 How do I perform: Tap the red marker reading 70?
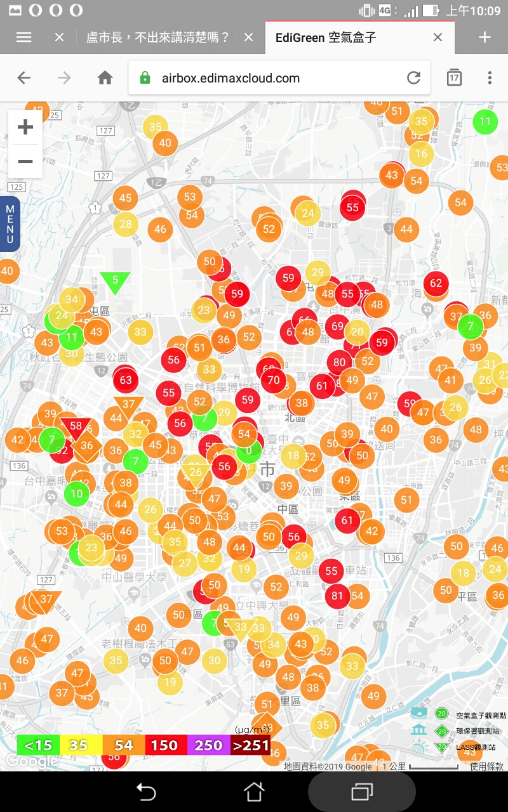(274, 381)
